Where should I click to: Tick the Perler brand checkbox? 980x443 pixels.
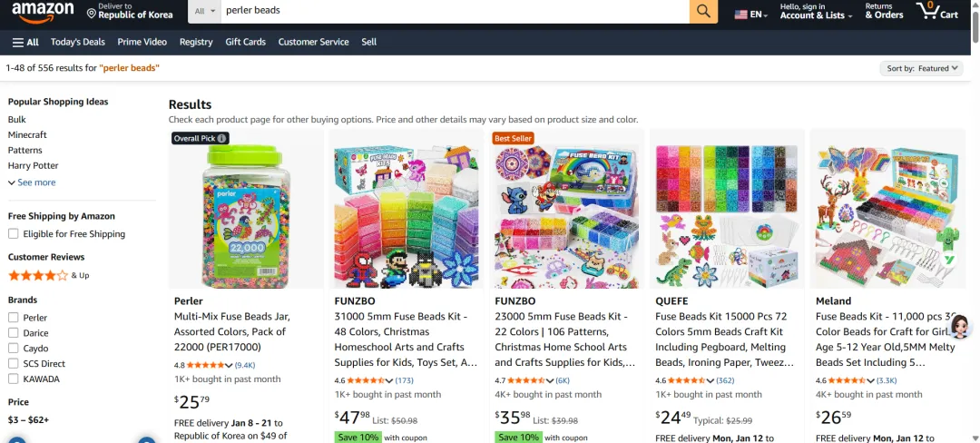tap(13, 318)
